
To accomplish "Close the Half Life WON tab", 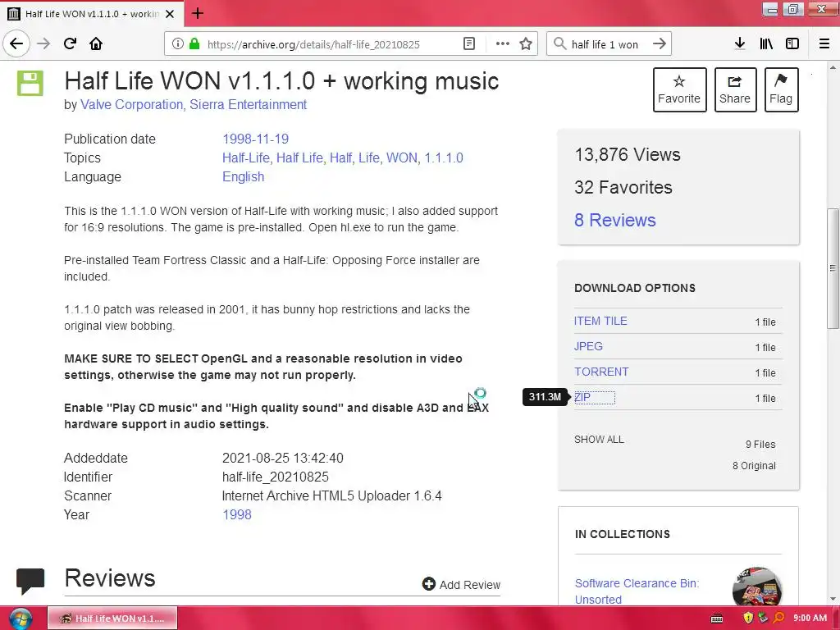I will tap(170, 14).
